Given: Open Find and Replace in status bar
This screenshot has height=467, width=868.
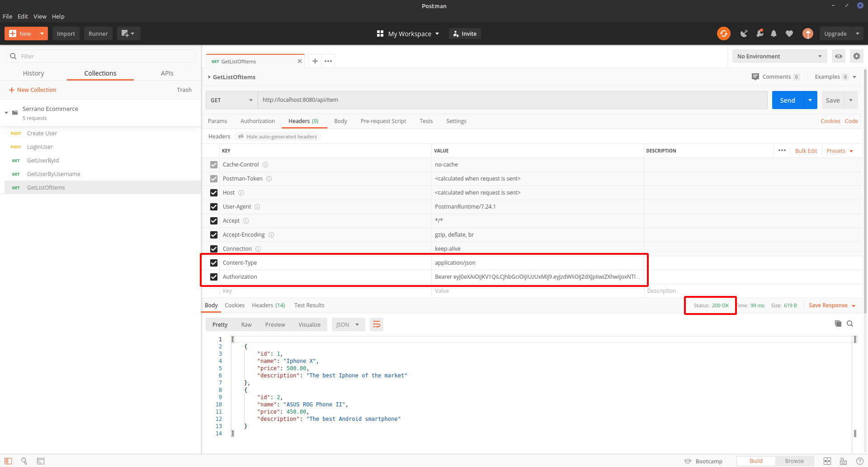Looking at the screenshot, I should (x=24, y=461).
